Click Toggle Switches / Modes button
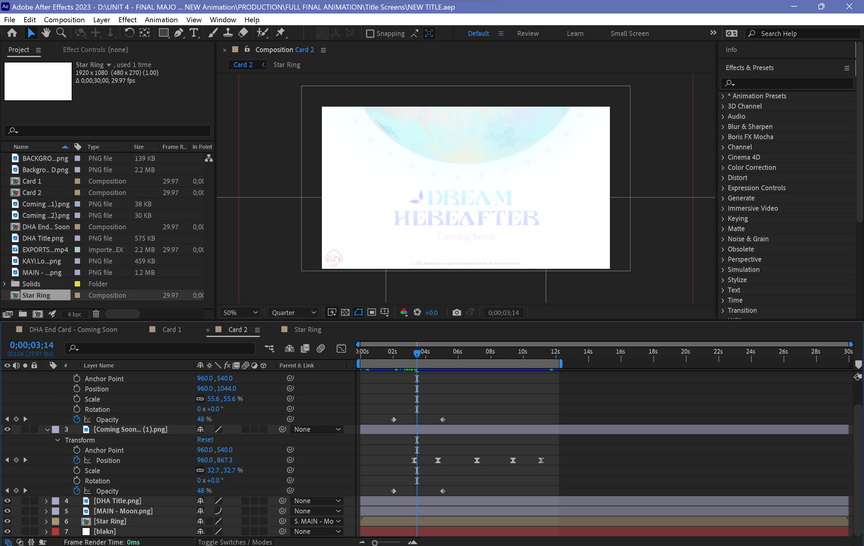The height and width of the screenshot is (546, 864). coord(235,542)
